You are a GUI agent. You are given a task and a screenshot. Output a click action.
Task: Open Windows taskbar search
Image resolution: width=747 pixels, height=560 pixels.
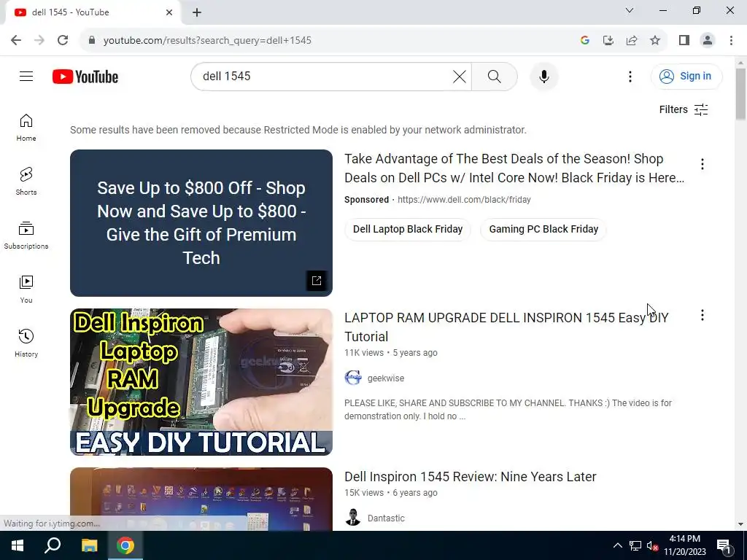tap(53, 545)
